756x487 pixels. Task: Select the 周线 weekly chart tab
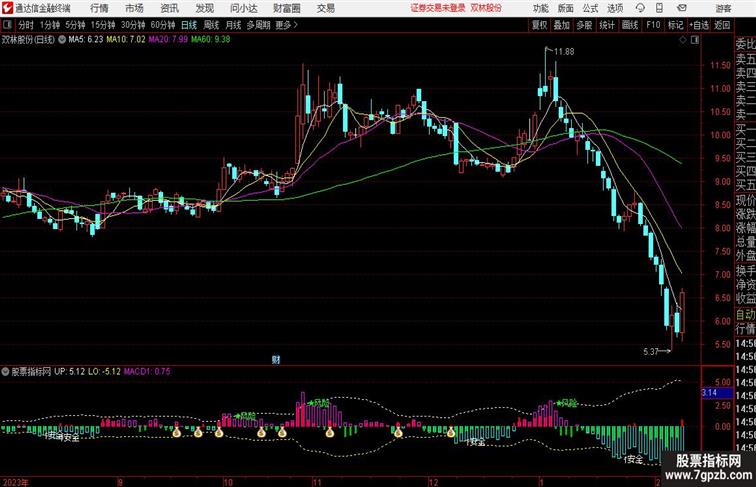coord(211,25)
